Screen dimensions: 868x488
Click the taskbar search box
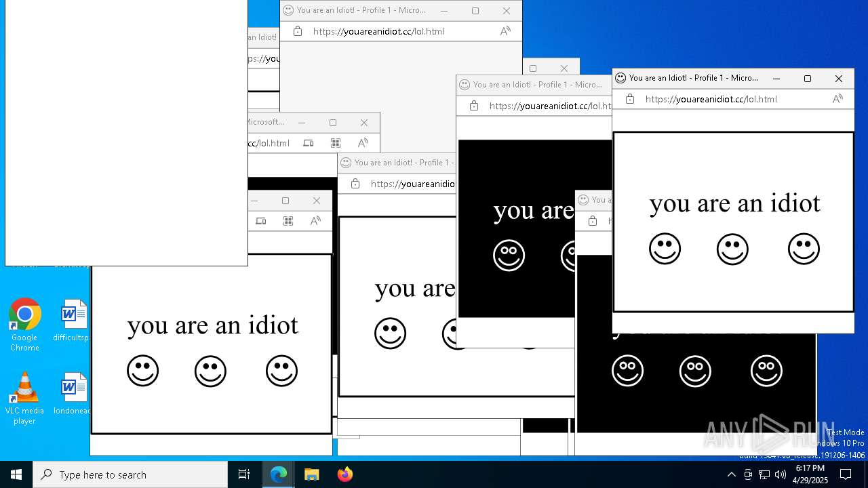tap(130, 474)
